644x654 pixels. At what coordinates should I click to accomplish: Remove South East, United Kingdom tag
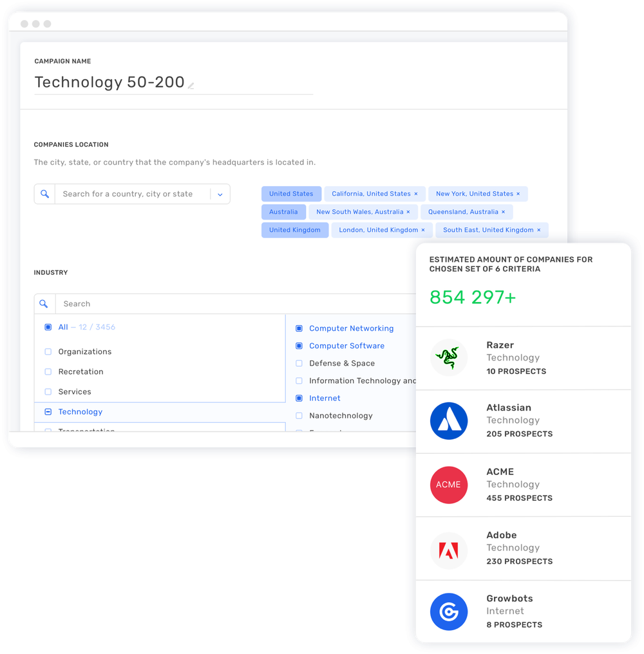pos(539,230)
